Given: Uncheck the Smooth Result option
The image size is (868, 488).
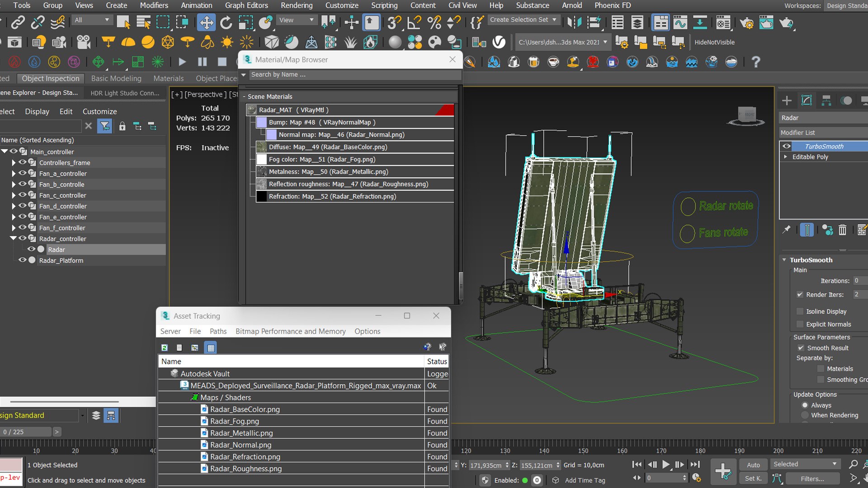Looking at the screenshot, I should click(x=801, y=348).
